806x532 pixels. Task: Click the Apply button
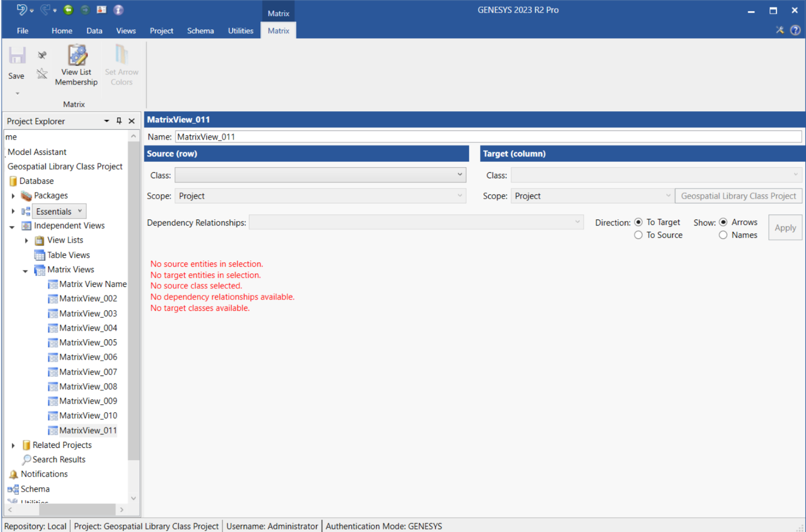(785, 227)
